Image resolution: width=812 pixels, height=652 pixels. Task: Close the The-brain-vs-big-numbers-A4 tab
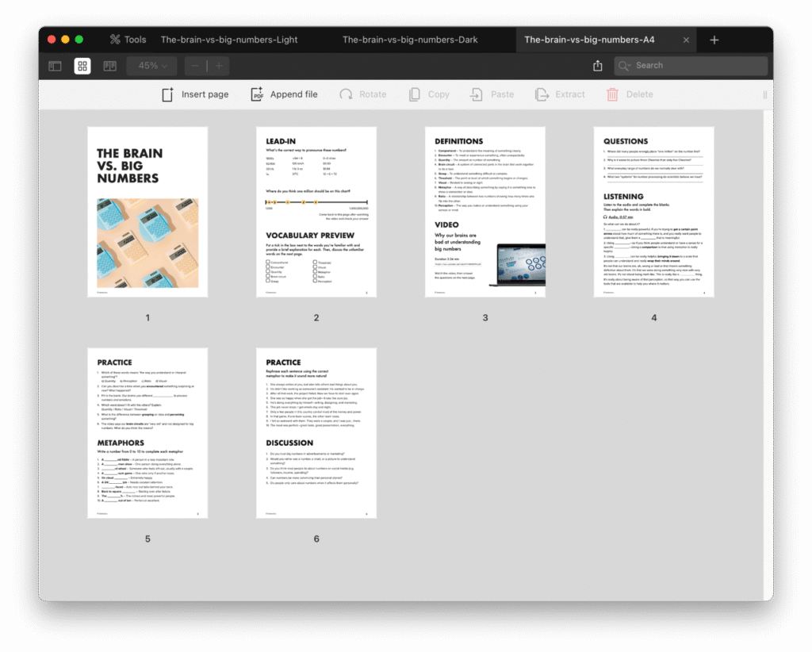click(686, 40)
